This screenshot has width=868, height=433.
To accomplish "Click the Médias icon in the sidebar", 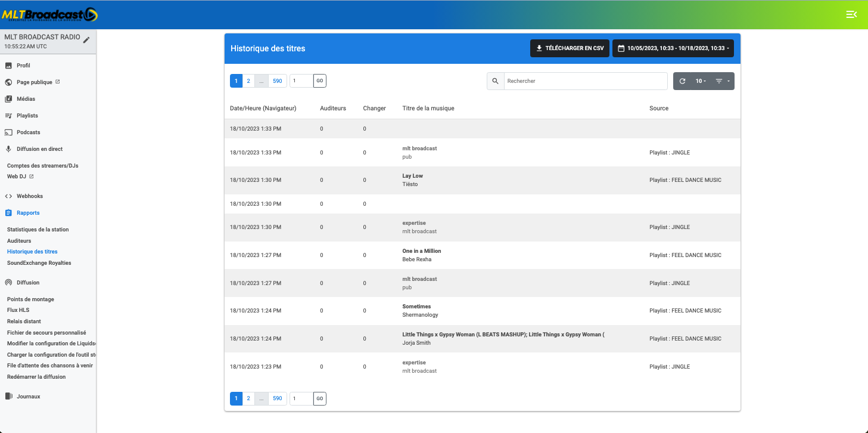I will (8, 99).
